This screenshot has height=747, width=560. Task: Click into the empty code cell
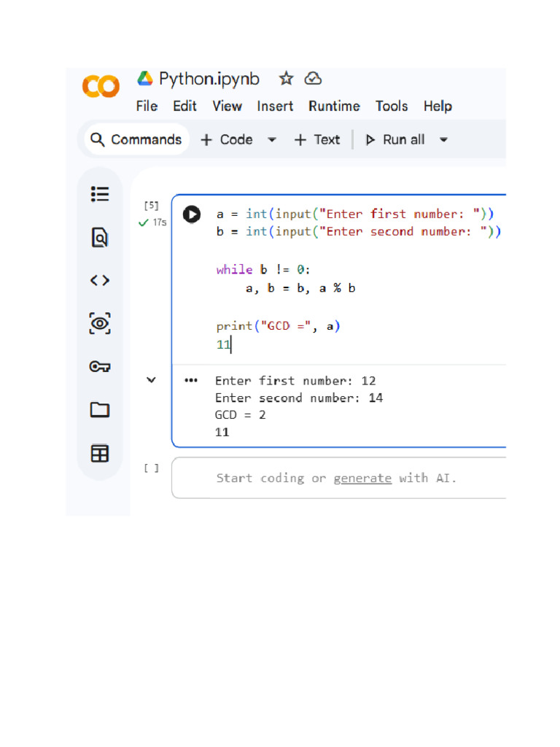tap(338, 479)
